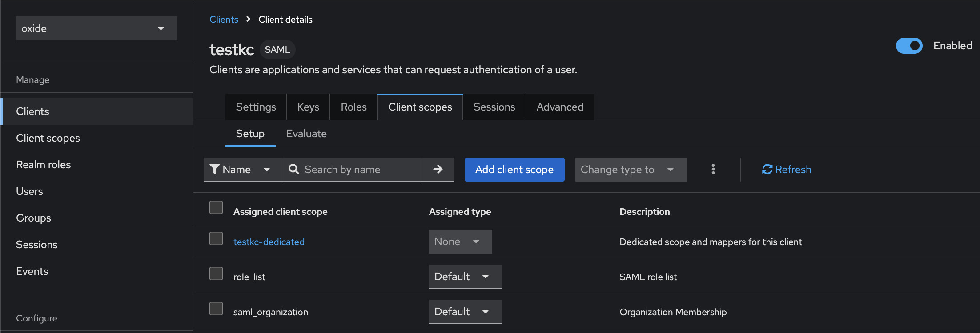Click the role_list scope name

pyautogui.click(x=249, y=277)
